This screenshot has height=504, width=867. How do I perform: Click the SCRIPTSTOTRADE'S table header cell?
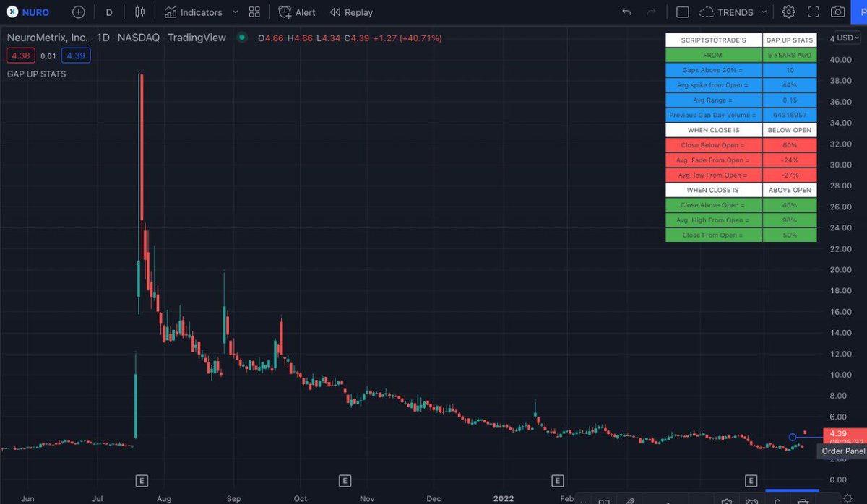pos(712,40)
